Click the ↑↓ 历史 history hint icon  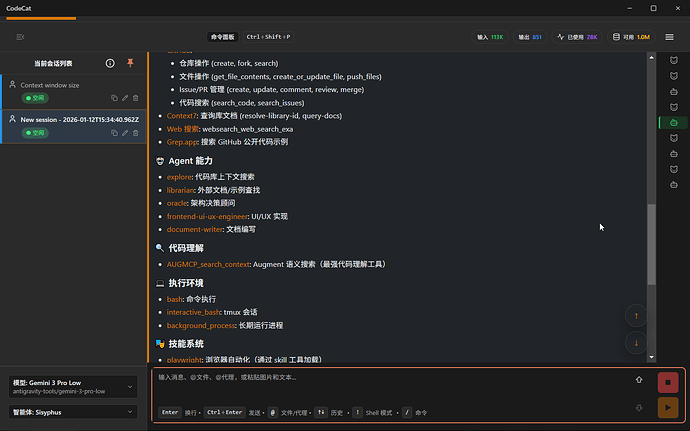coord(321,413)
